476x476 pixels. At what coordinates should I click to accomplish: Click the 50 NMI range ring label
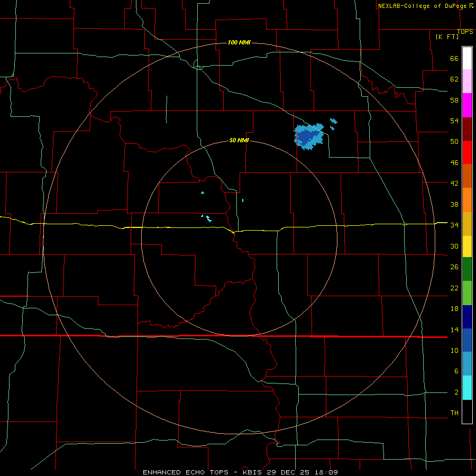click(x=239, y=140)
